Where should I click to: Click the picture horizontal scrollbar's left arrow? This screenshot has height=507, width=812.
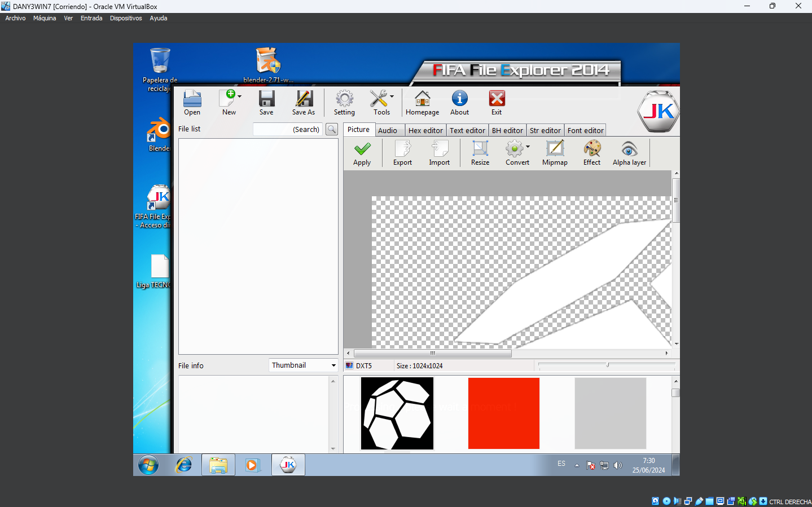click(x=348, y=354)
